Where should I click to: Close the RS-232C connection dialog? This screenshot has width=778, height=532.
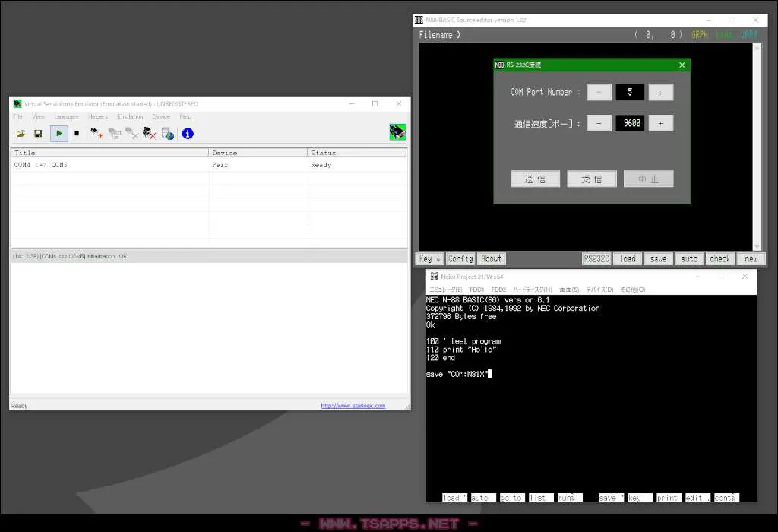pyautogui.click(x=682, y=65)
